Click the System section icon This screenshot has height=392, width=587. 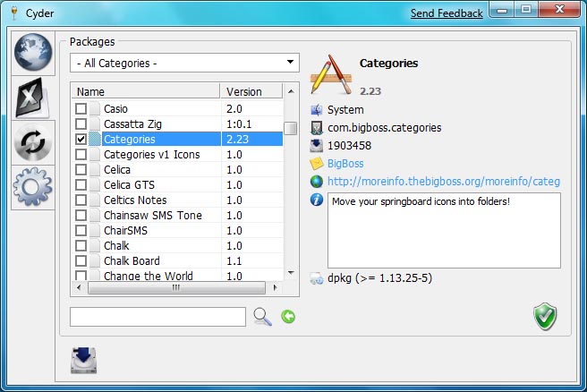pyautogui.click(x=317, y=110)
